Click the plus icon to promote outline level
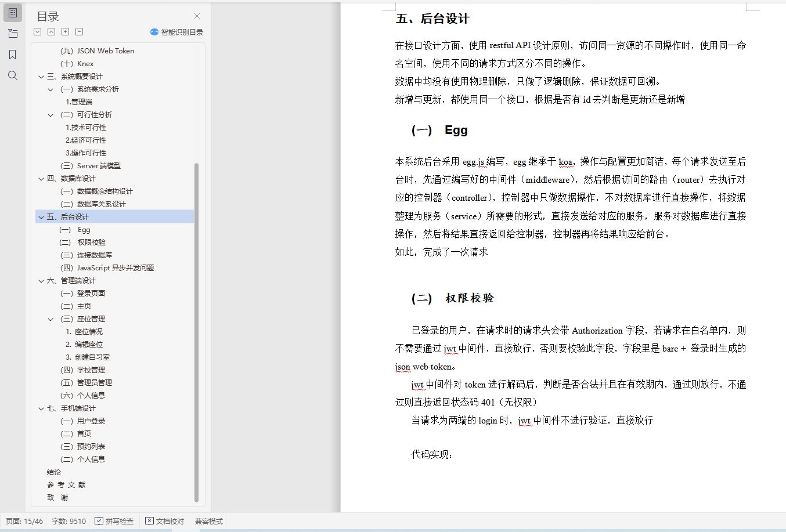786x532 pixels. click(66, 32)
